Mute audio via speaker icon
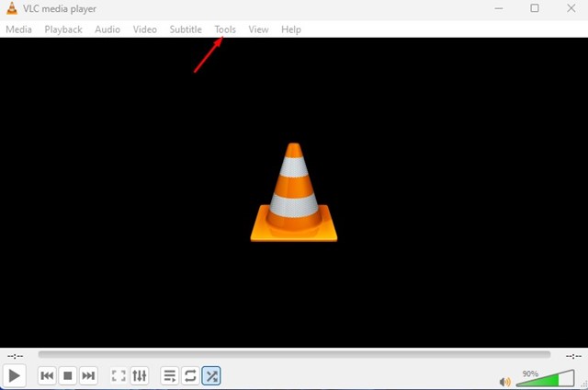Image resolution: width=588 pixels, height=390 pixels. click(x=504, y=382)
